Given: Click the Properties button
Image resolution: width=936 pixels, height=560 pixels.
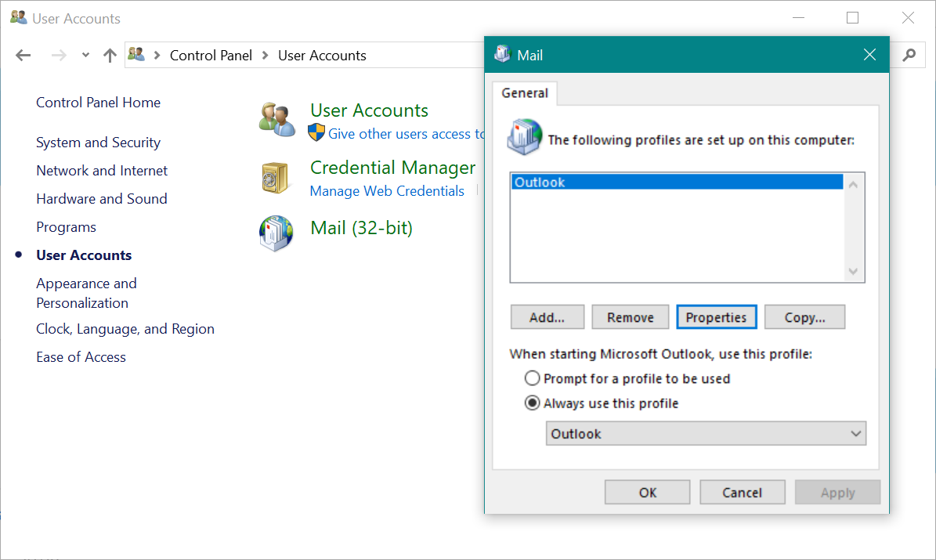Looking at the screenshot, I should tap(716, 317).
